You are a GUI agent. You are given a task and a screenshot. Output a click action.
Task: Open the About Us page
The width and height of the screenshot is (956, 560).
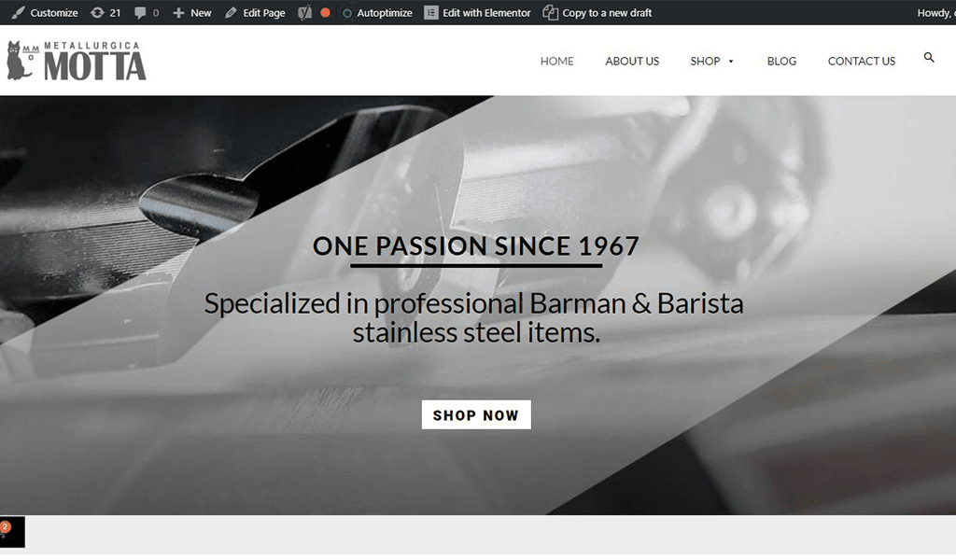pyautogui.click(x=632, y=61)
